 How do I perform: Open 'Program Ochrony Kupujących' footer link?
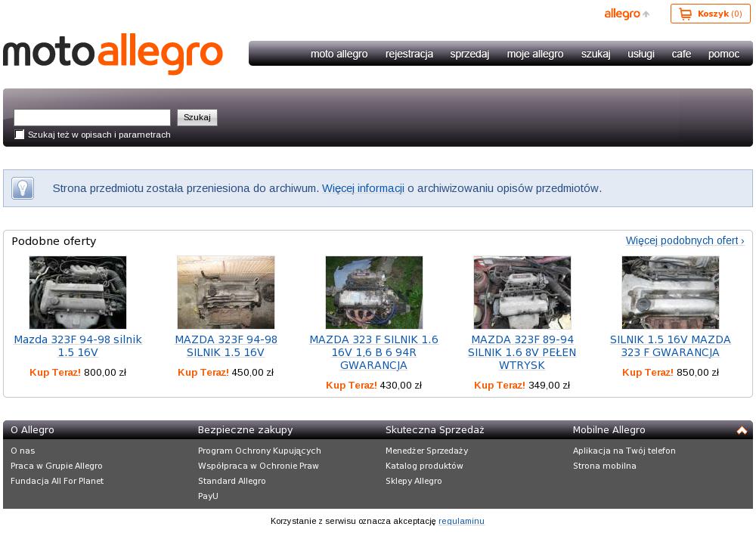point(259,451)
